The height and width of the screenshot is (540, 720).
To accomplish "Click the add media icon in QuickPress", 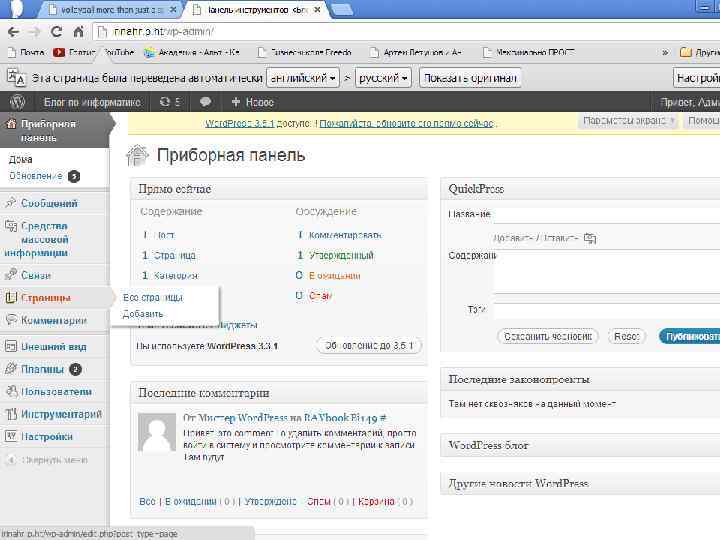I will click(590, 238).
